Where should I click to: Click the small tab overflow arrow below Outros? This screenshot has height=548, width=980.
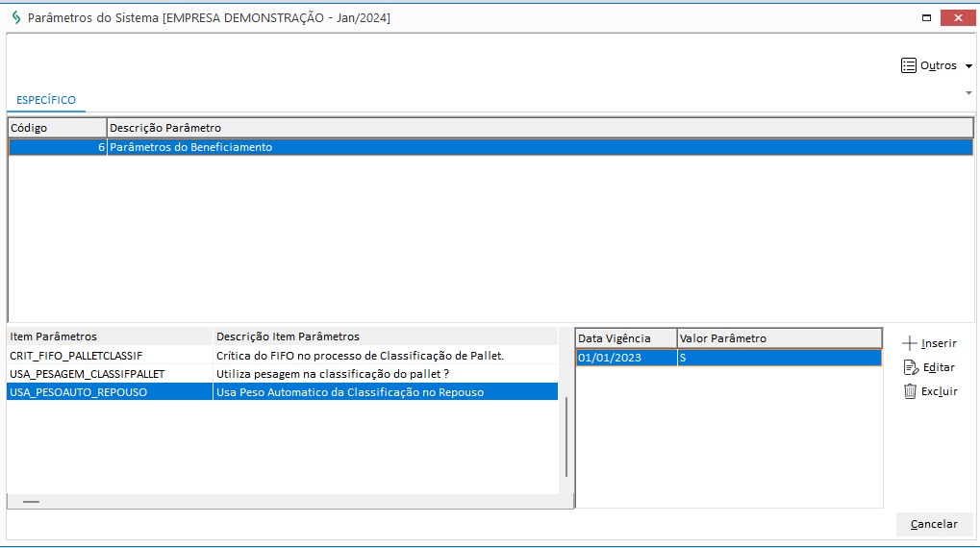point(968,93)
